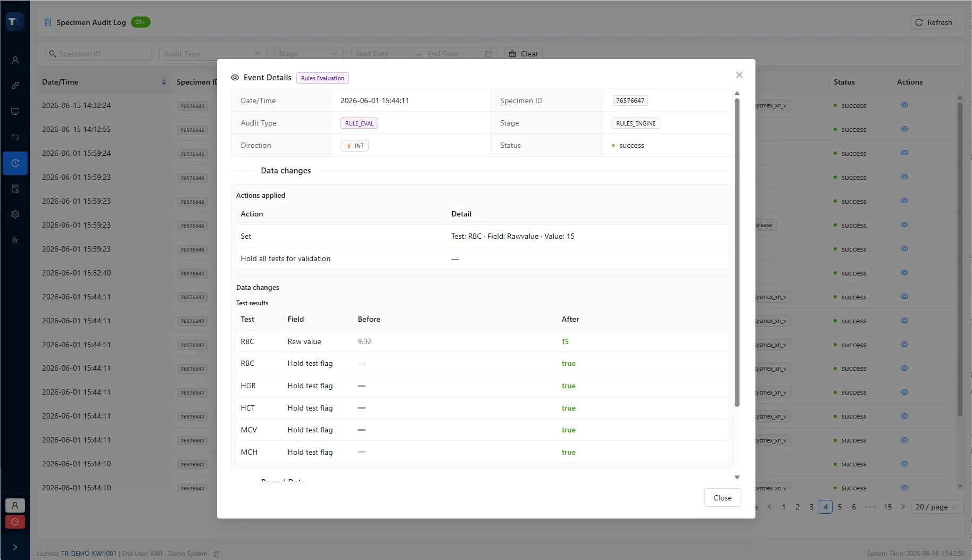Click the dialog scroll up arrow

tap(737, 94)
